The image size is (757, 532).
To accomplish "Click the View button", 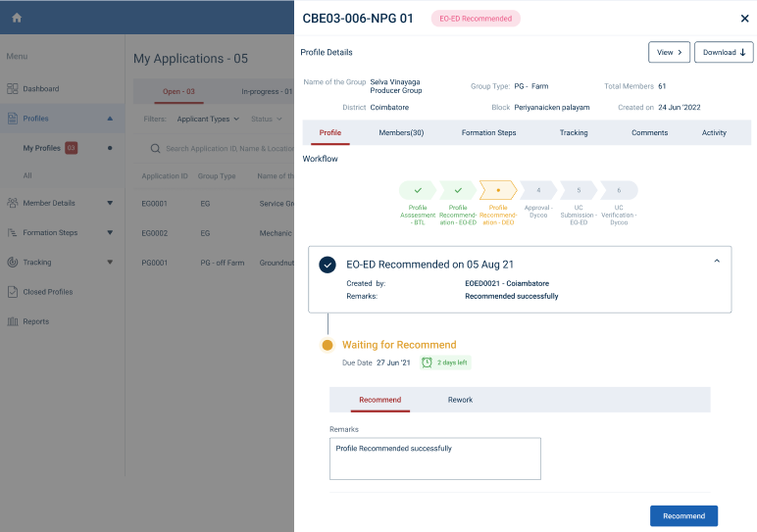I will click(x=669, y=52).
